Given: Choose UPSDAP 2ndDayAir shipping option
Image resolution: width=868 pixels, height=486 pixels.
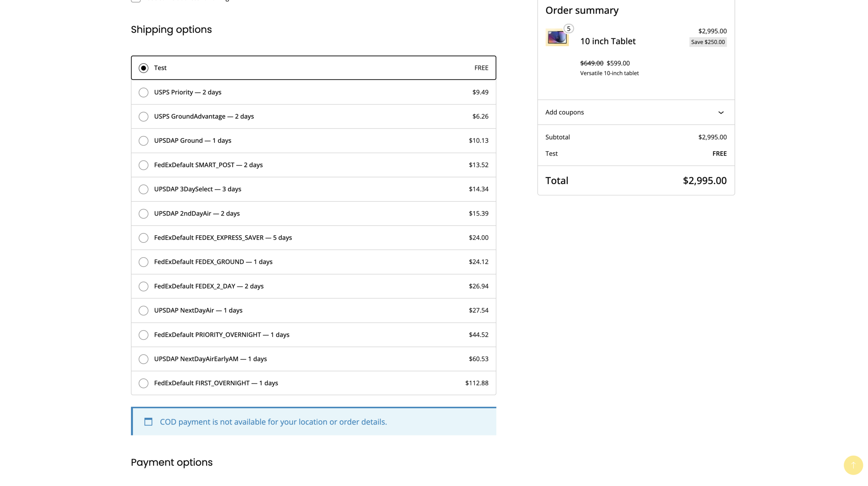Looking at the screenshot, I should click(143, 214).
